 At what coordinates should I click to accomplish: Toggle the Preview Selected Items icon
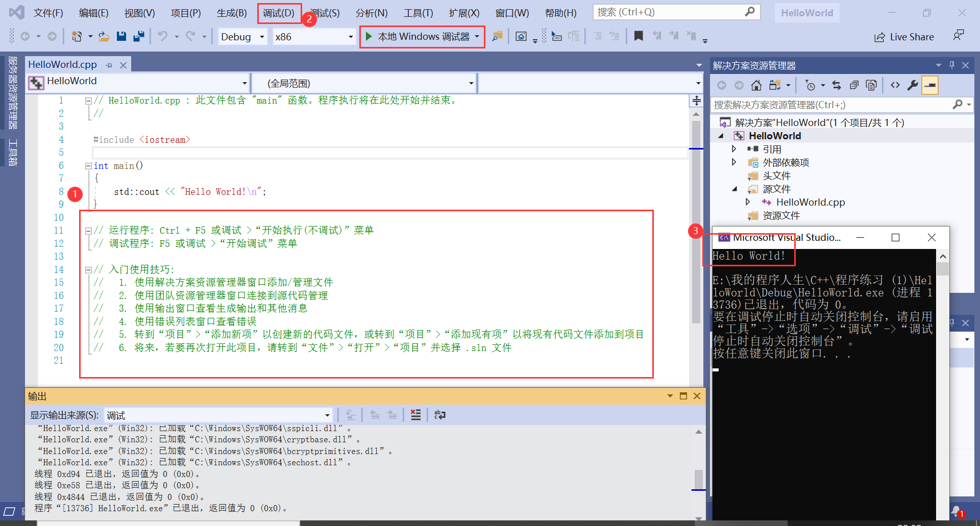coord(930,85)
